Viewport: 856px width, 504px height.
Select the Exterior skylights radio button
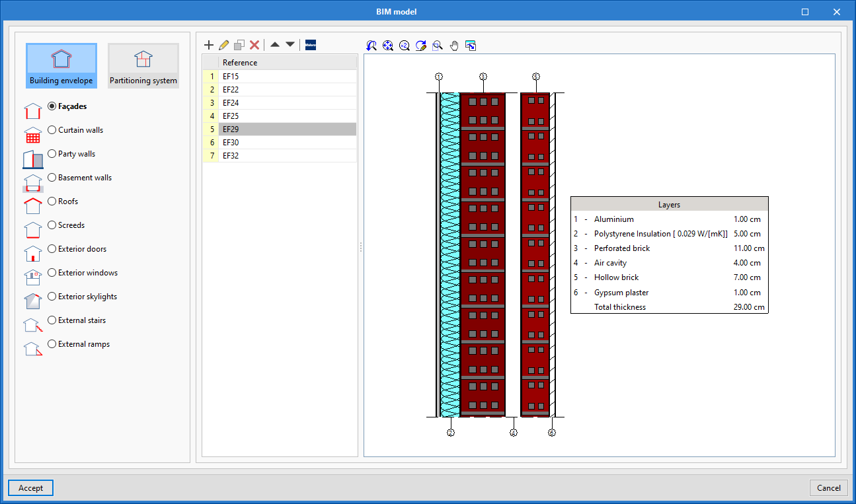tap(52, 296)
